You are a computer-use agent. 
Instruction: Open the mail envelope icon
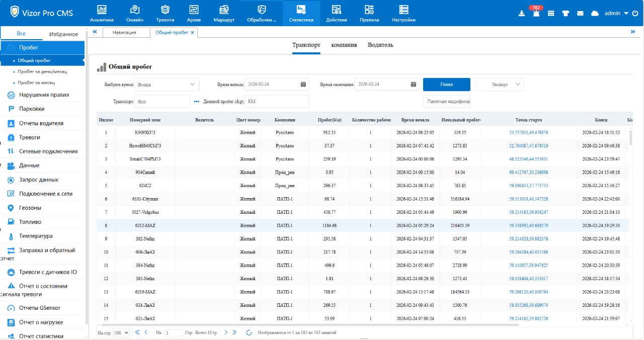tap(580, 14)
